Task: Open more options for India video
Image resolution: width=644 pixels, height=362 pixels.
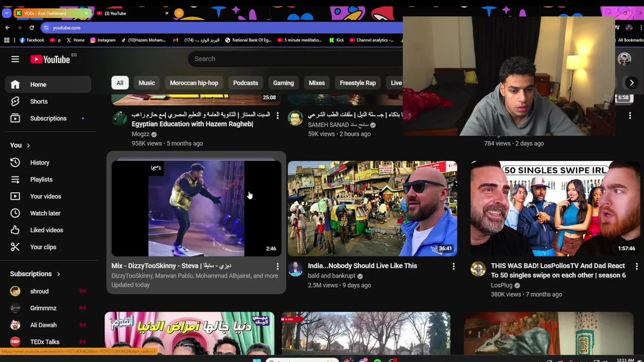Action: [x=453, y=266]
